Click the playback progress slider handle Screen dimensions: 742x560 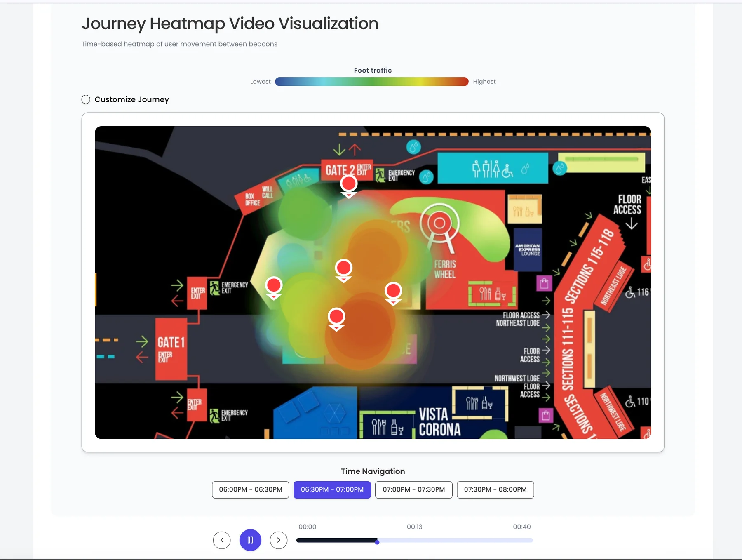click(x=377, y=542)
